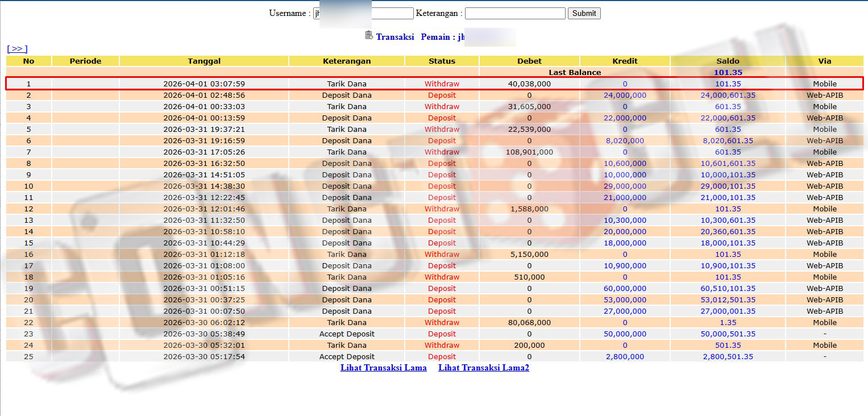Click the Via column header
868x416 pixels.
click(825, 61)
